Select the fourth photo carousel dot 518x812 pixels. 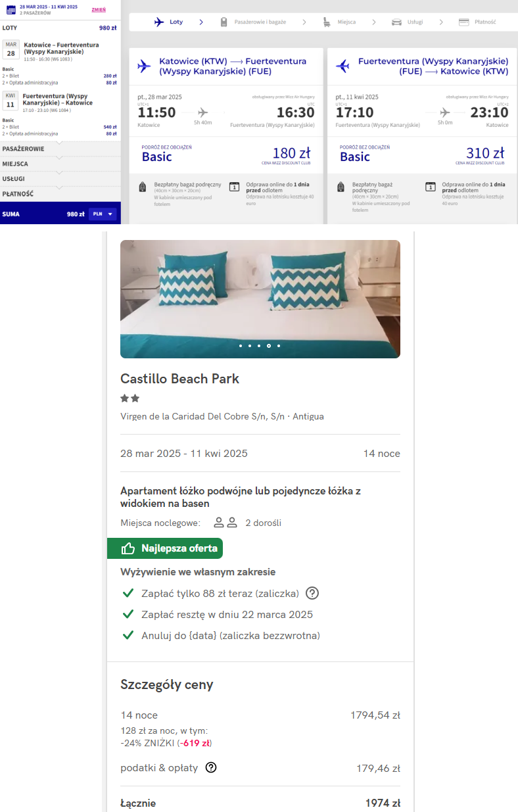269,345
